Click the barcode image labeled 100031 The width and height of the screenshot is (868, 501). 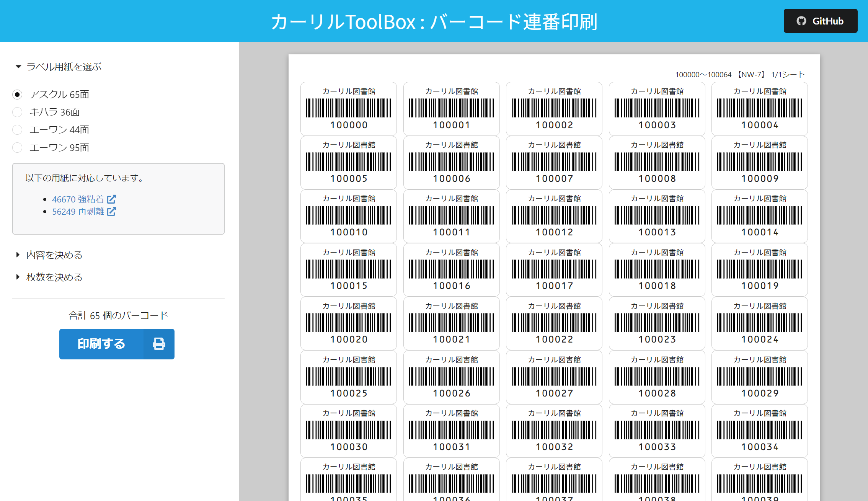[x=451, y=430]
